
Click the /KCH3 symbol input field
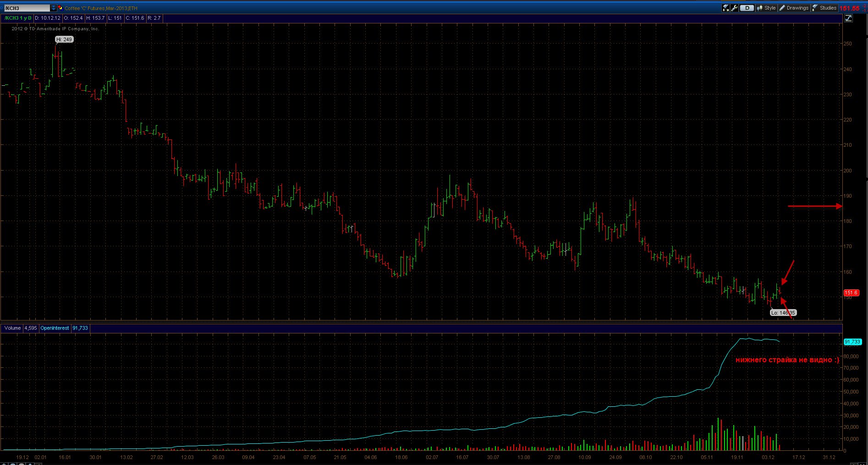27,8
